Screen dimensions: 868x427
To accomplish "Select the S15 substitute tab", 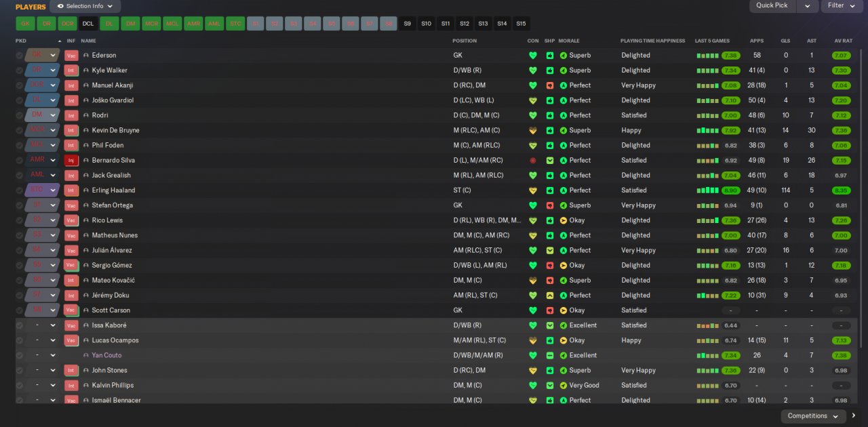I will click(x=521, y=24).
